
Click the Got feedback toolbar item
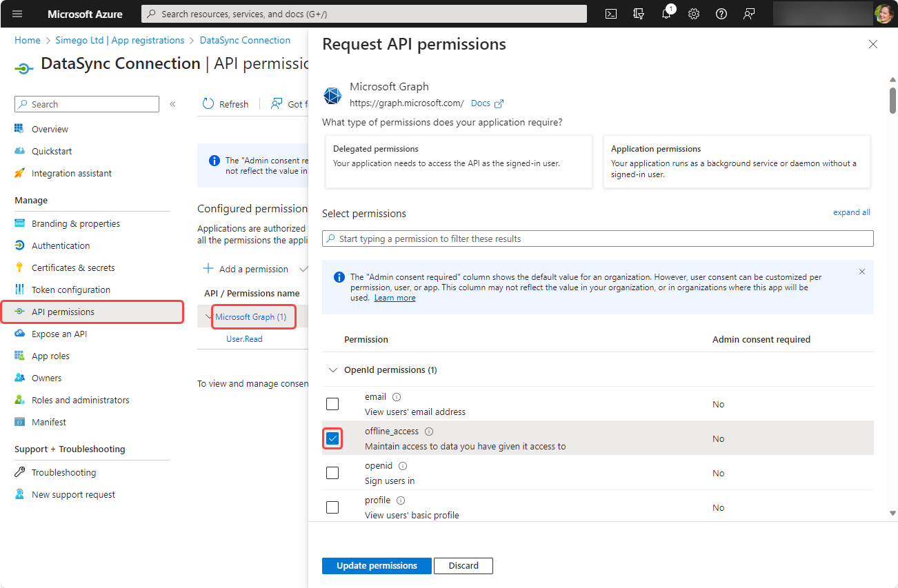[x=288, y=104]
